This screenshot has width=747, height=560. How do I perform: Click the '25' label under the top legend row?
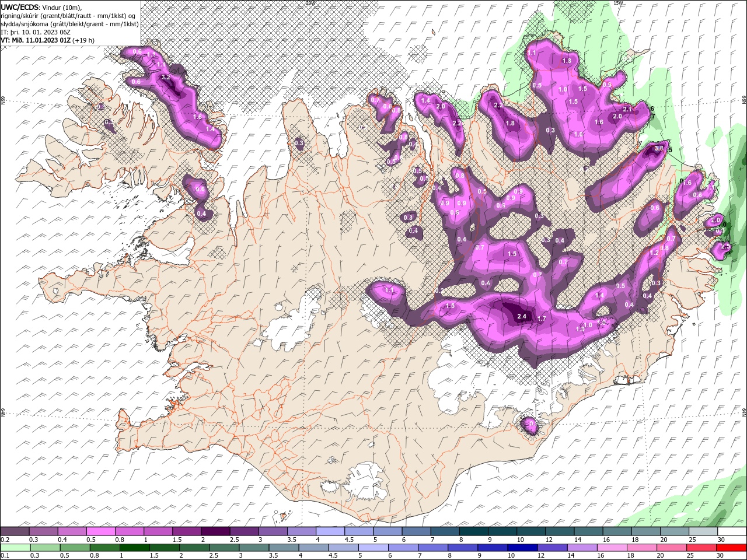(692, 540)
